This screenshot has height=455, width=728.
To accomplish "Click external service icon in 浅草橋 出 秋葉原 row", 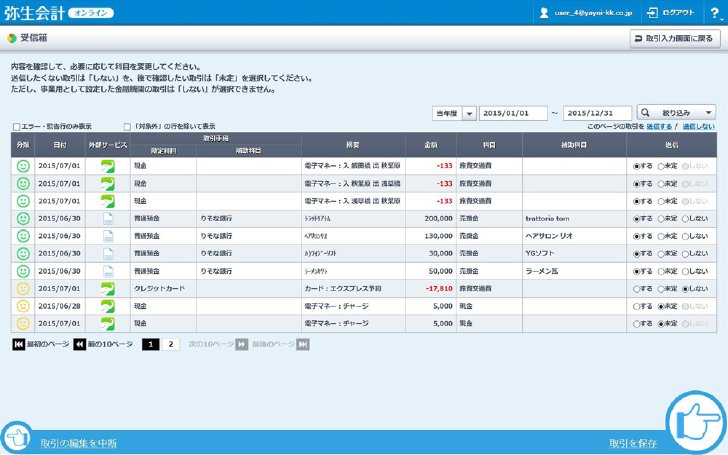I will [x=108, y=201].
